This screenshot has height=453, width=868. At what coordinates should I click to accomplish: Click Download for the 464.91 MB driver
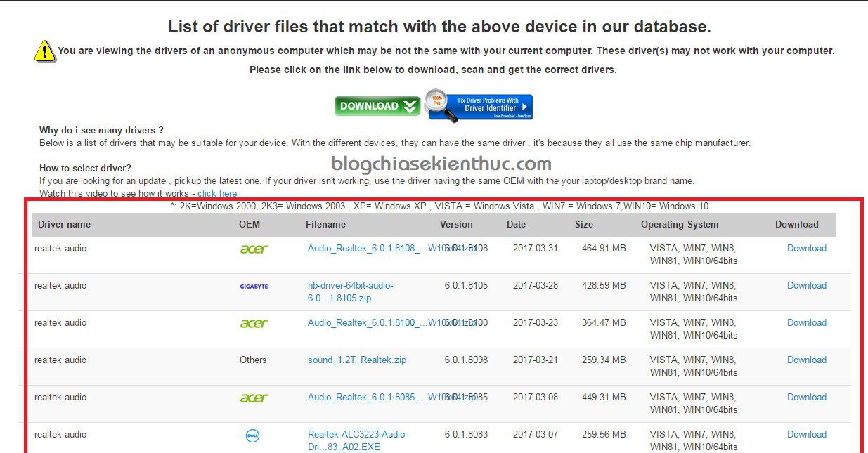807,248
